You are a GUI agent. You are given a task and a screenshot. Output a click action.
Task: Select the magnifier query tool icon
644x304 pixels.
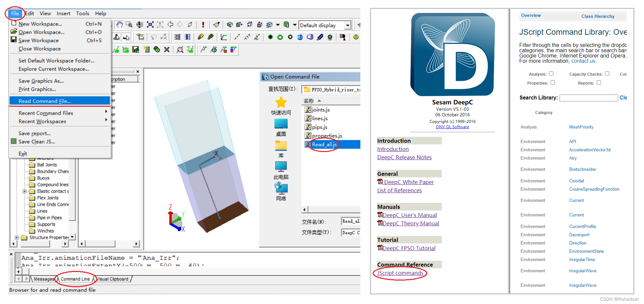coord(180,50)
